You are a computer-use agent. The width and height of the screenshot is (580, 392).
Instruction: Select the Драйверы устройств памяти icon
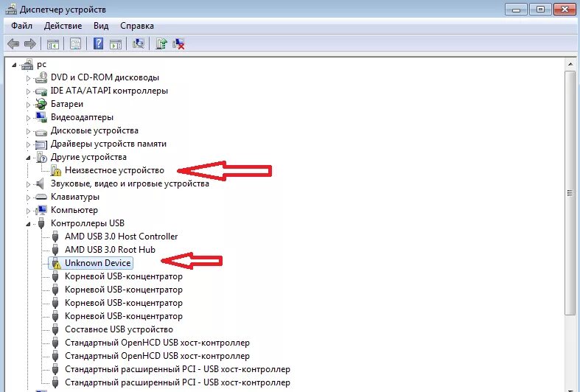41,144
